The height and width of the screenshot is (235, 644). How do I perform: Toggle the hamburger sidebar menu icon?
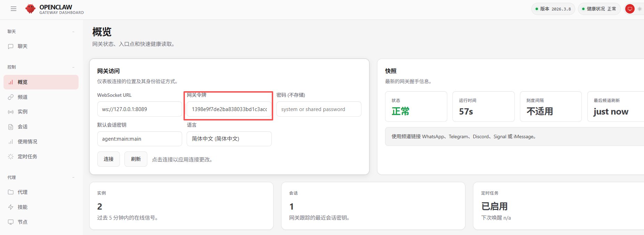pos(14,9)
